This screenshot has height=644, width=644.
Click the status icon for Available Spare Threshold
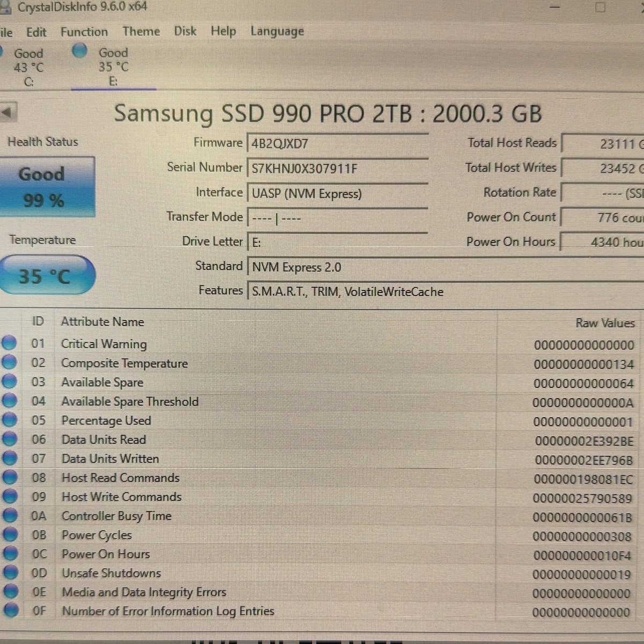9,401
